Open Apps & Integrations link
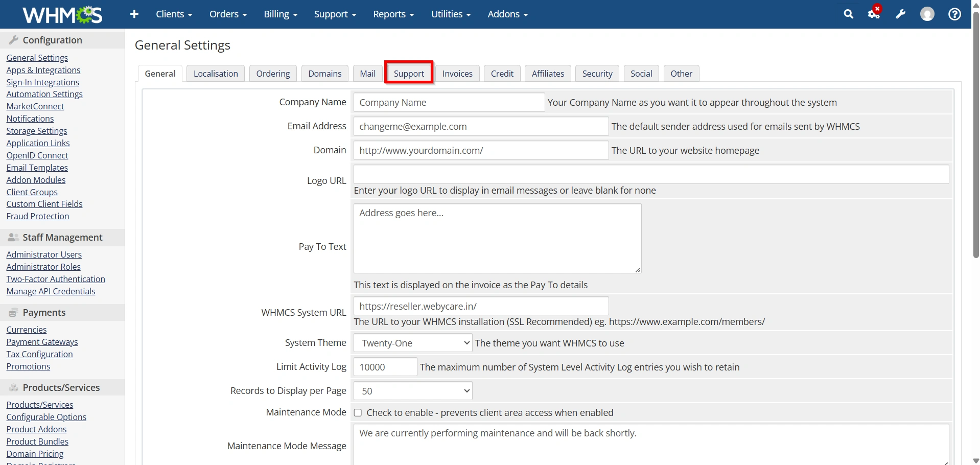This screenshot has width=980, height=465. (43, 70)
